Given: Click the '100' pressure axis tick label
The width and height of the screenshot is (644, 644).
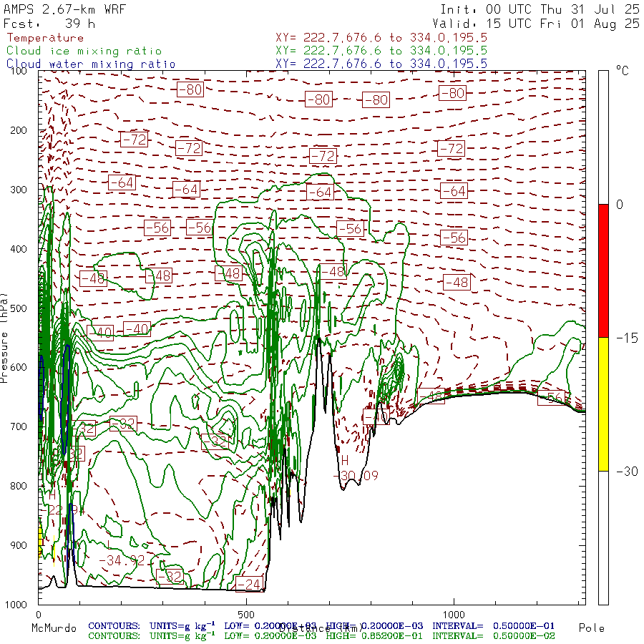Looking at the screenshot, I should [18, 71].
